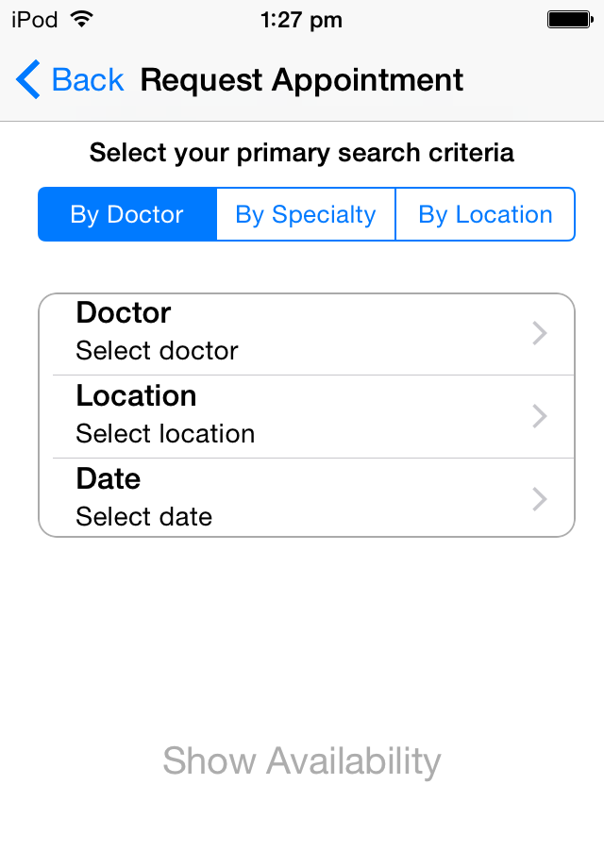Tap the Location row heading
Screen dimensions: 604x868
[x=136, y=396]
